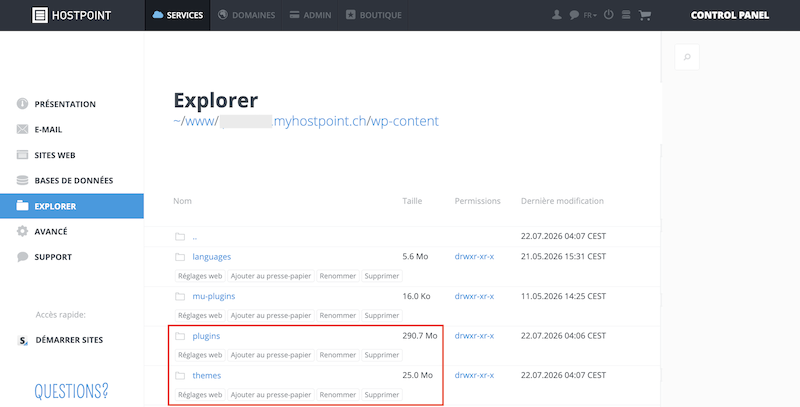Click Renommer for mu-plugins folder

click(x=338, y=316)
